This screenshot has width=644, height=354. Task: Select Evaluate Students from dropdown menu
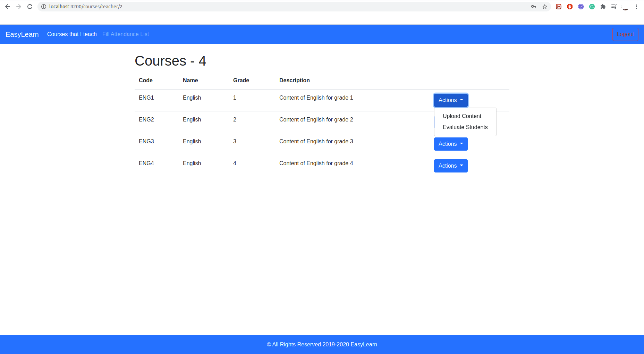coord(465,127)
